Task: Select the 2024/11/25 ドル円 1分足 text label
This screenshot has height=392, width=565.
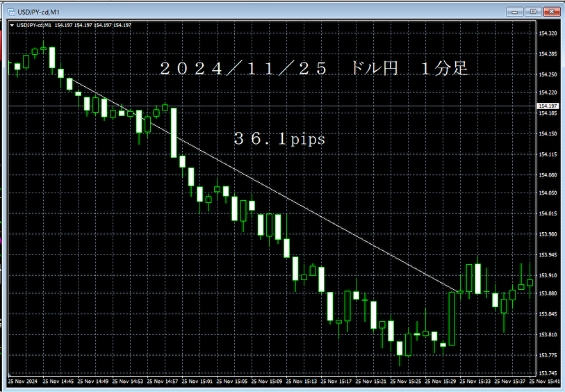Action: (313, 68)
